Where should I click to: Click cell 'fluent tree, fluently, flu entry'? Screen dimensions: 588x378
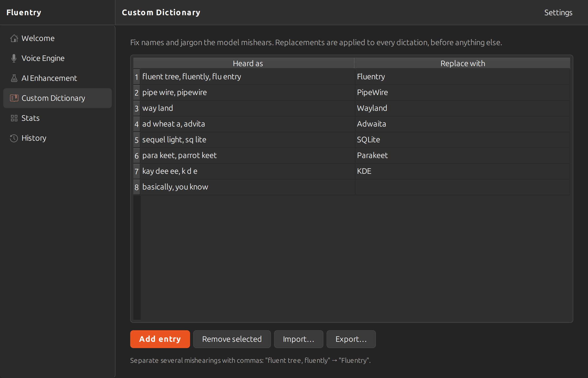248,77
